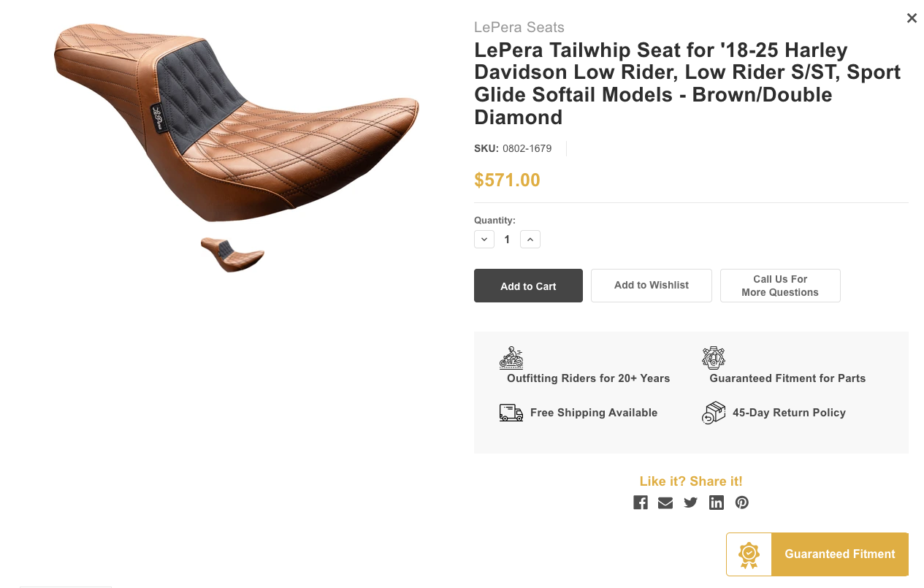Click the guaranteed fitment engine icon
This screenshot has height=588, width=924.
tap(714, 358)
